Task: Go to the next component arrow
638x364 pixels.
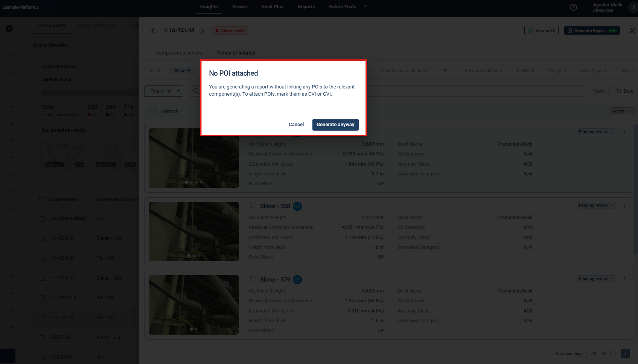Action: click(203, 30)
